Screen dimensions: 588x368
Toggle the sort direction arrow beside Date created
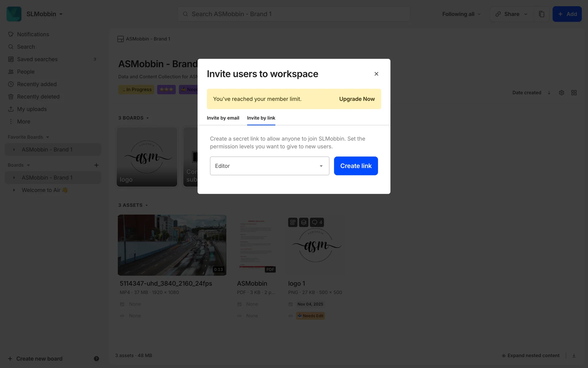click(549, 93)
